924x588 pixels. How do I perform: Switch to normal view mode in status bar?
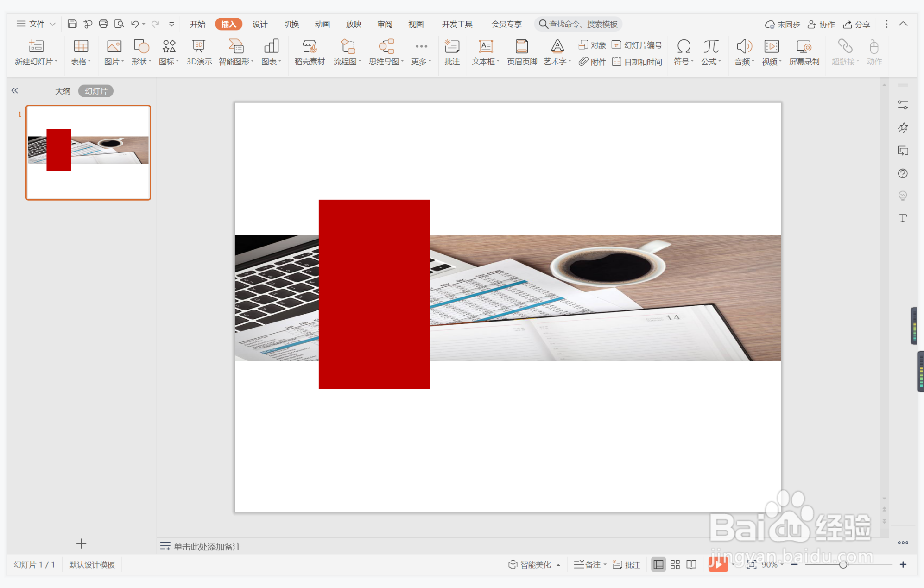pyautogui.click(x=658, y=564)
